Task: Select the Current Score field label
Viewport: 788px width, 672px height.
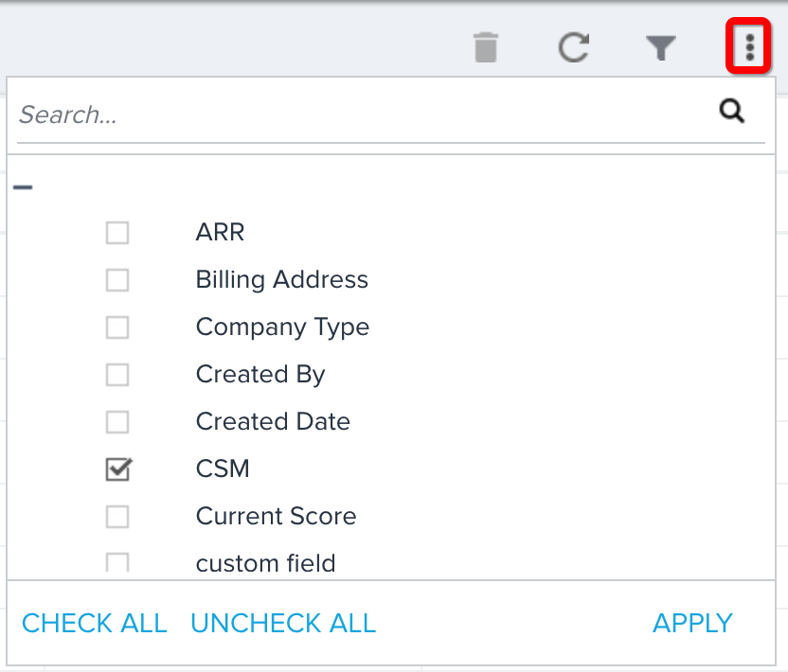Action: pos(276,517)
